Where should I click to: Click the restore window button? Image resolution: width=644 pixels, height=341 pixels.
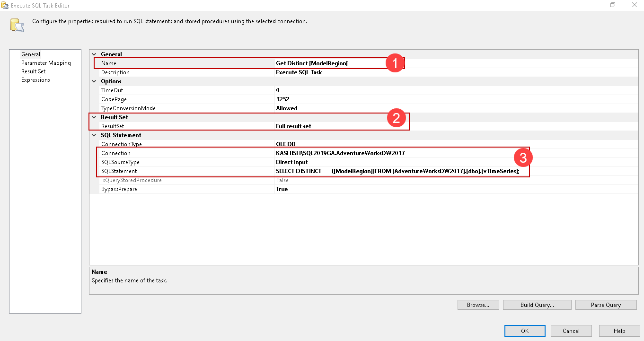tap(613, 5)
